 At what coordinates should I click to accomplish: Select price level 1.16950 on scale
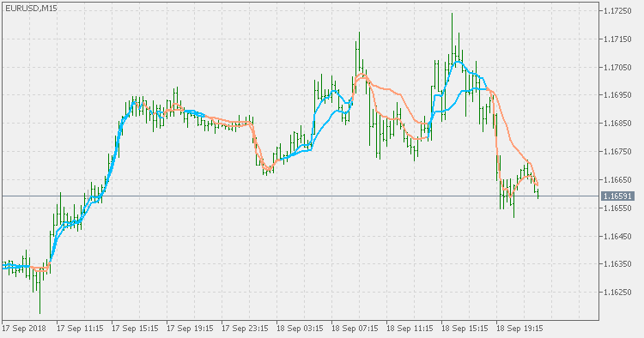click(617, 95)
